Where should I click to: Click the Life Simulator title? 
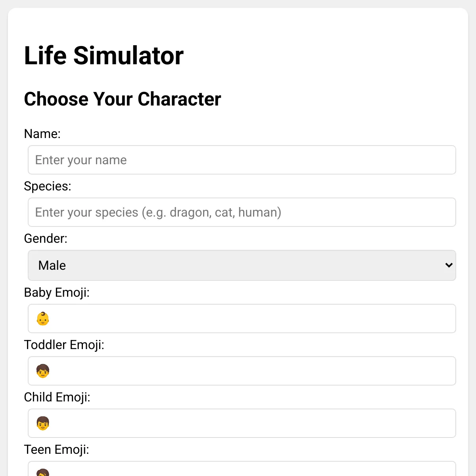[104, 55]
